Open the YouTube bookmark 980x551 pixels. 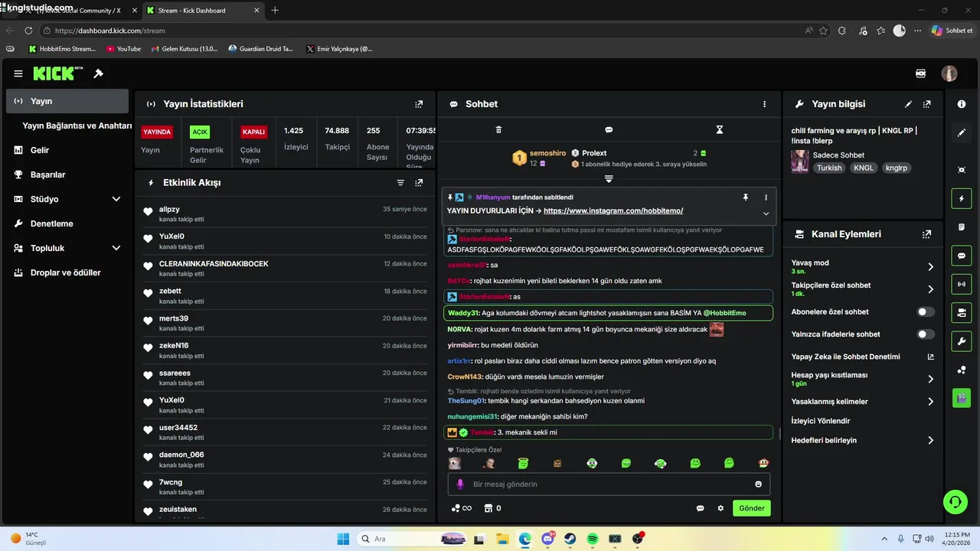tap(123, 48)
